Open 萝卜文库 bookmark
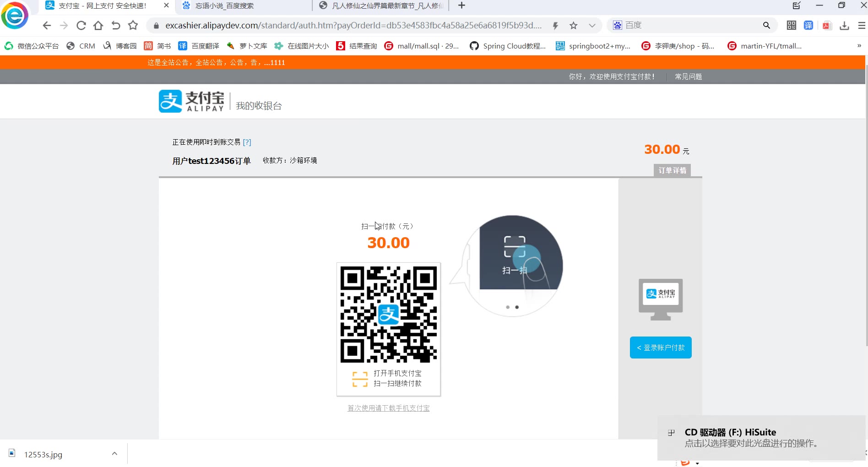The image size is (868, 467). click(x=247, y=46)
